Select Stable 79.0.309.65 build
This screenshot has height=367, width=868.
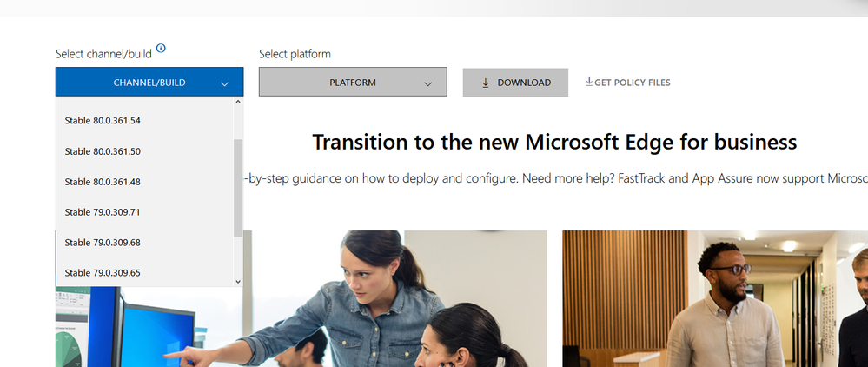[x=144, y=273]
